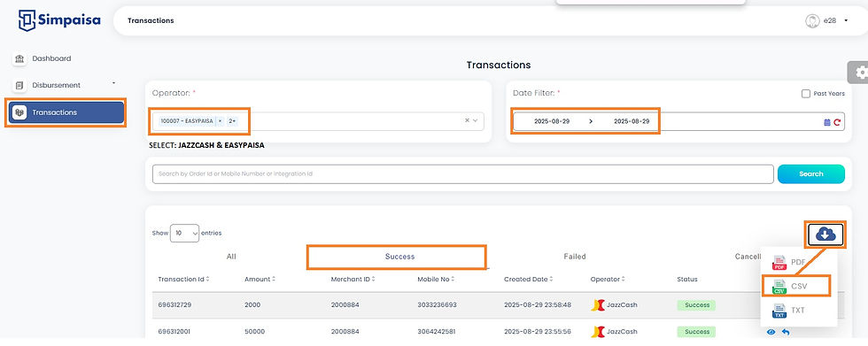Click mobile number 3033236693
Screen dimensions: 868x346
click(437, 305)
